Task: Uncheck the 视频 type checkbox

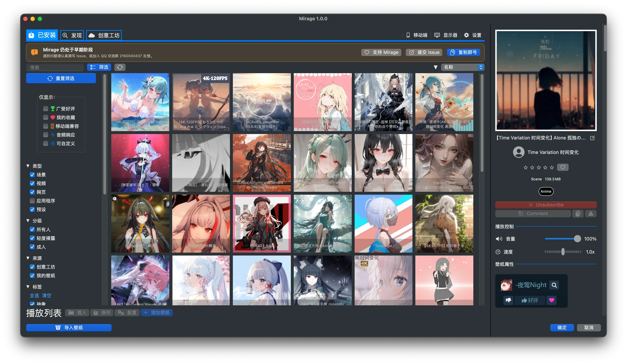Action: (x=32, y=183)
